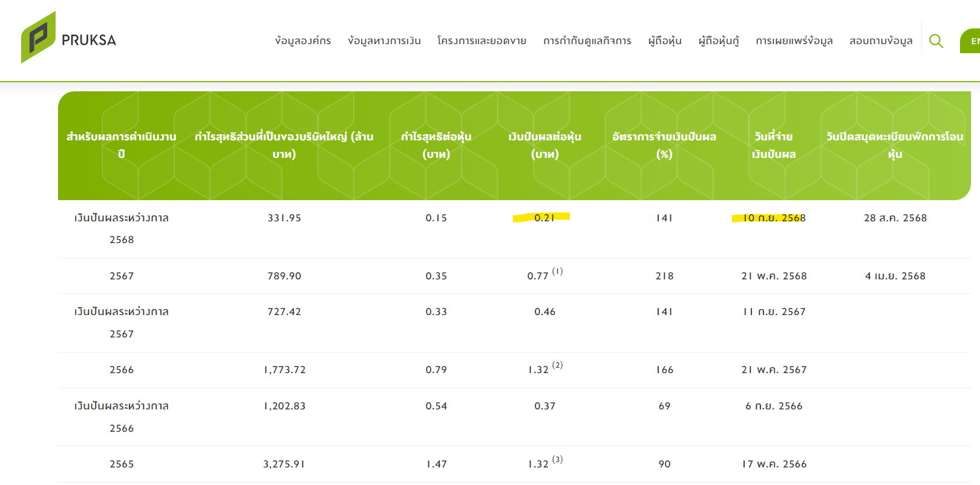Click payout ratio 166
980x485 pixels.
[664, 369]
